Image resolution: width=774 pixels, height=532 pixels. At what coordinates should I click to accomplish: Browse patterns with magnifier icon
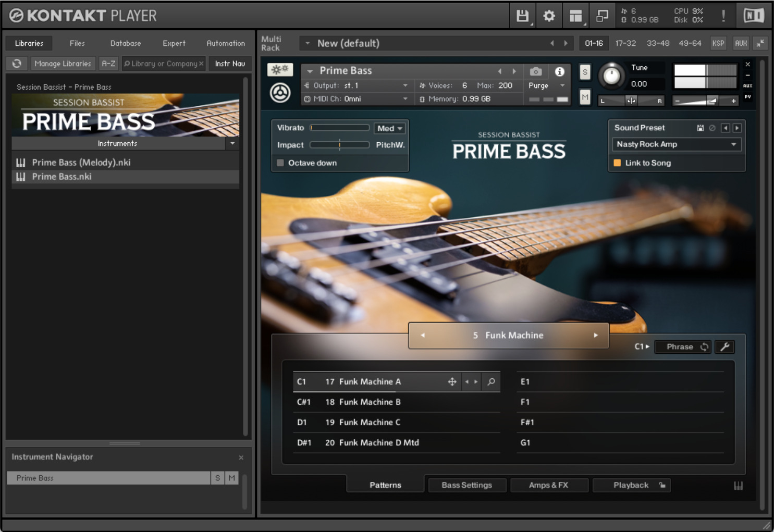click(491, 382)
